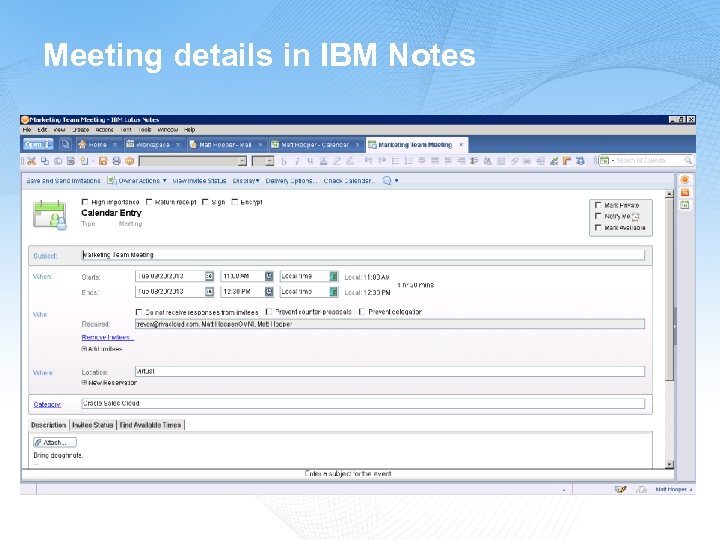
Task: Click the spell check toolbar icon
Action: pos(554,161)
